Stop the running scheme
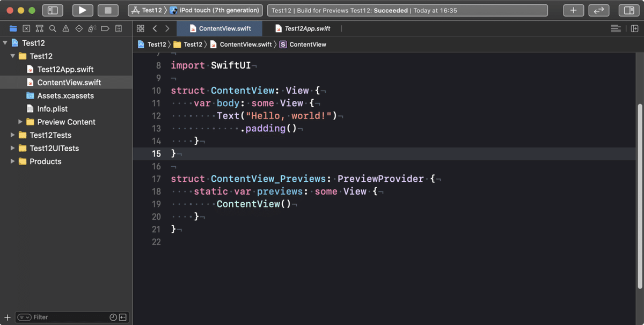Viewport: 644px width, 325px height. coord(108,10)
